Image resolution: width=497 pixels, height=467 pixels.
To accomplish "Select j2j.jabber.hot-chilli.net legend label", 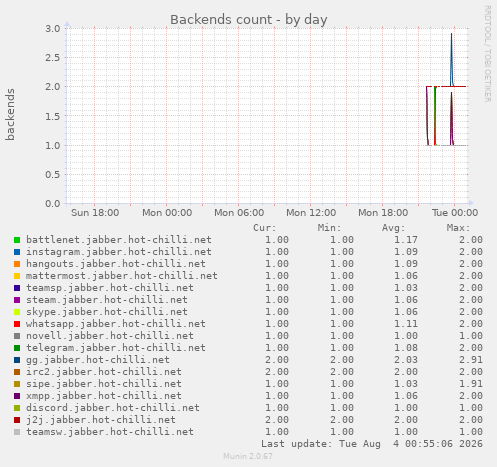I will click(x=101, y=420).
